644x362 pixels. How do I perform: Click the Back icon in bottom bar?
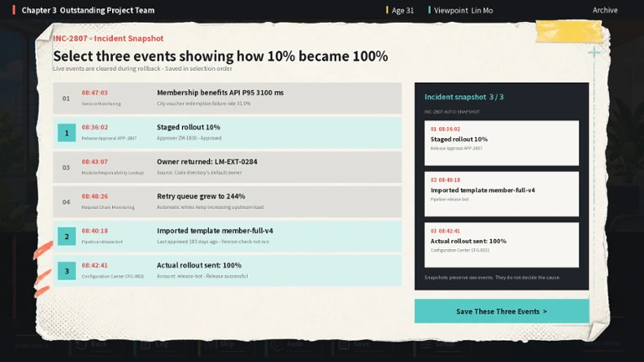pyautogui.click(x=81, y=344)
